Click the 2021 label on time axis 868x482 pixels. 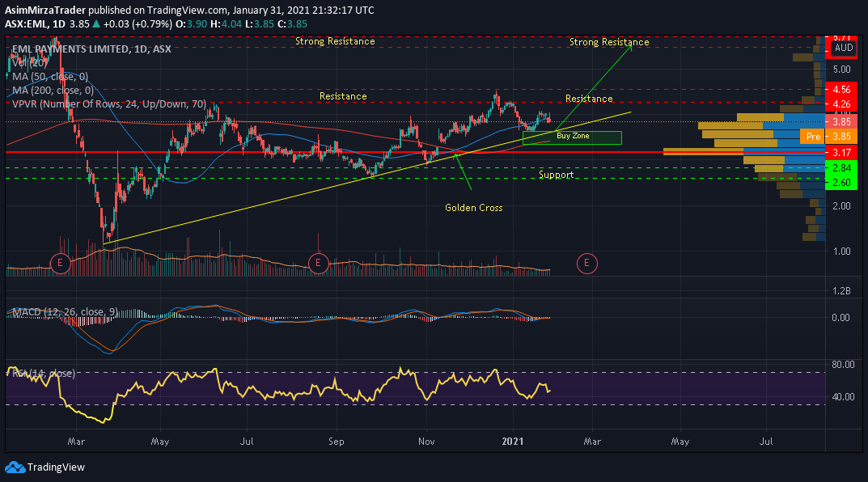[x=513, y=442]
